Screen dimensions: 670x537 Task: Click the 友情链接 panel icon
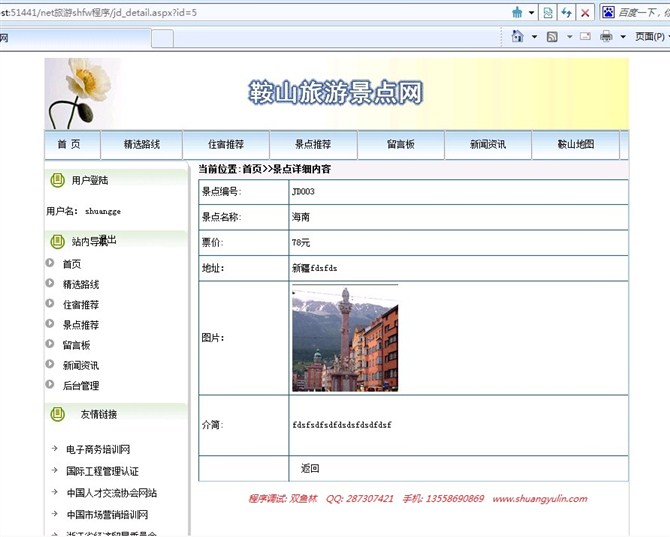click(x=57, y=414)
